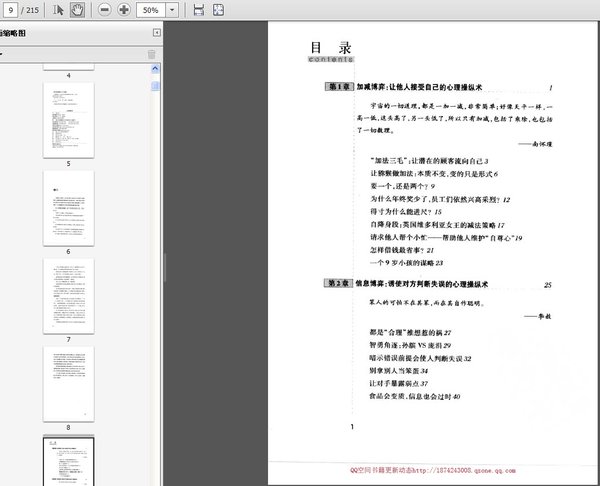
Task: Click the entry "加法三毛" ending in 3
Action: 429,161
